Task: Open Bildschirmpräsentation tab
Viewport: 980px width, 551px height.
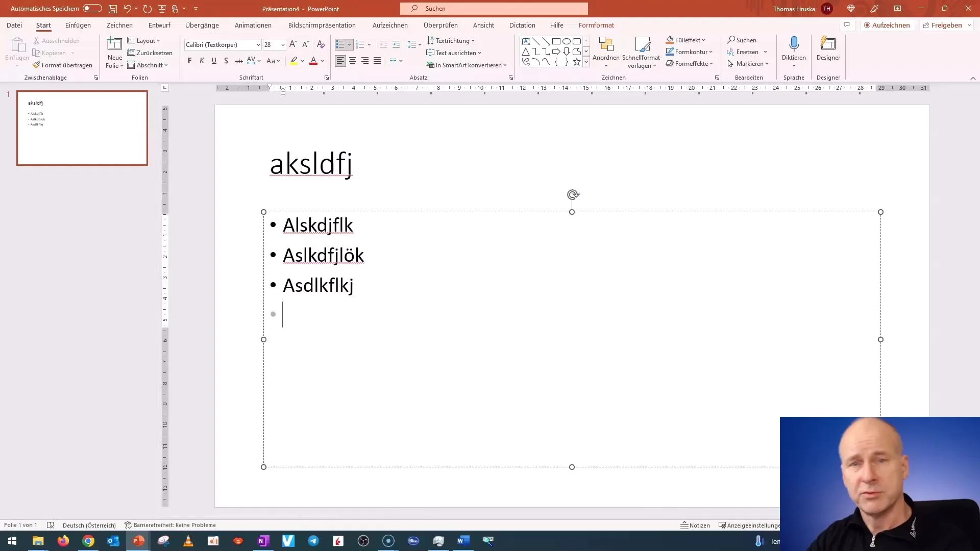Action: [322, 25]
